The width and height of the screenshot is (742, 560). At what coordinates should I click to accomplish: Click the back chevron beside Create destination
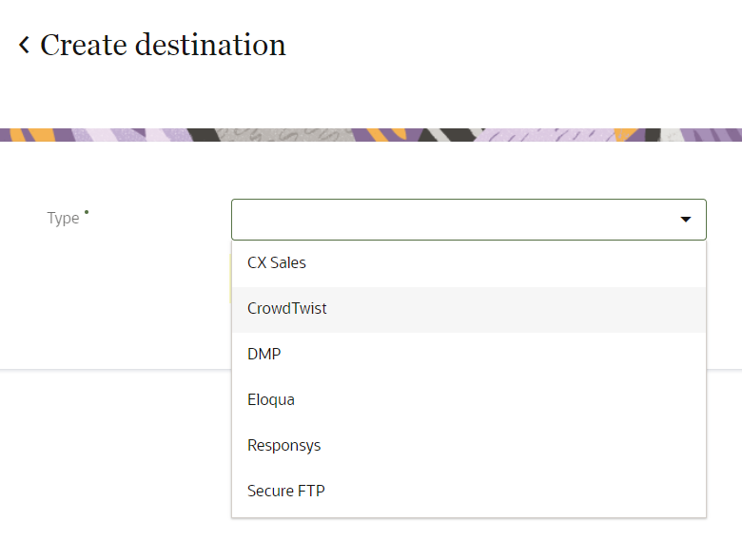pyautogui.click(x=24, y=45)
